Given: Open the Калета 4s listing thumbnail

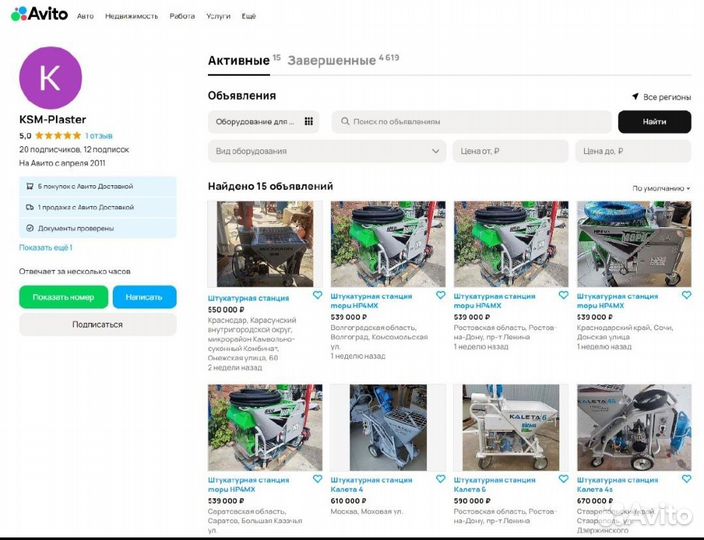Looking at the screenshot, I should tap(633, 428).
